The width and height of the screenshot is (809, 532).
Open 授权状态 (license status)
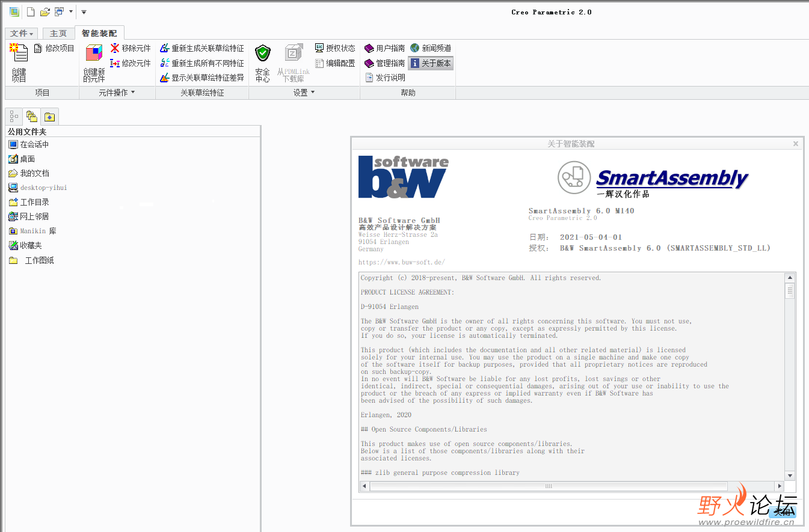tap(335, 48)
